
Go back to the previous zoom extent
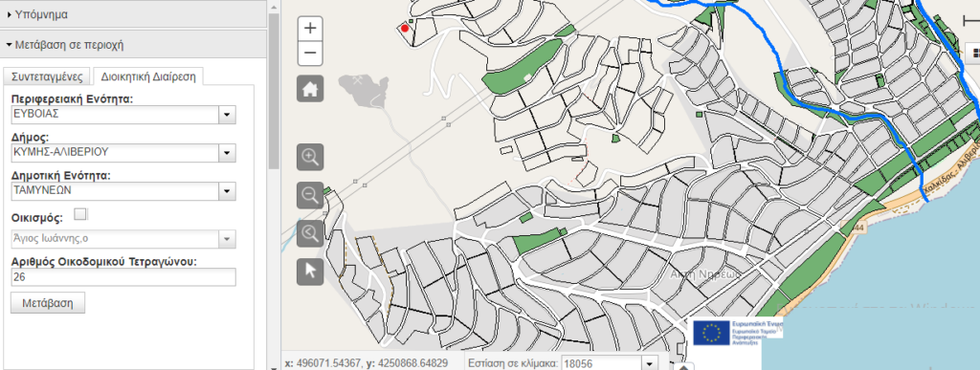click(x=310, y=233)
